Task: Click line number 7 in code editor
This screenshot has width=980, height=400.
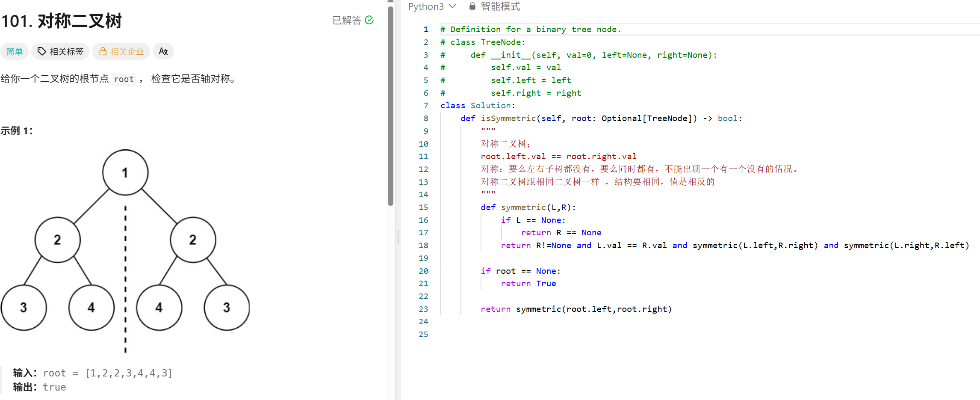Action: click(426, 106)
